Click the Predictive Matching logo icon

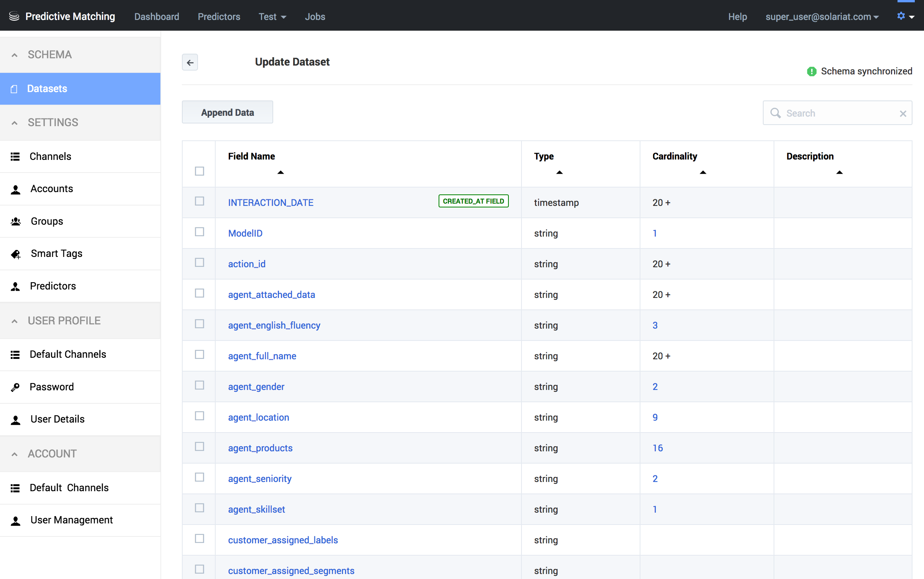[14, 16]
